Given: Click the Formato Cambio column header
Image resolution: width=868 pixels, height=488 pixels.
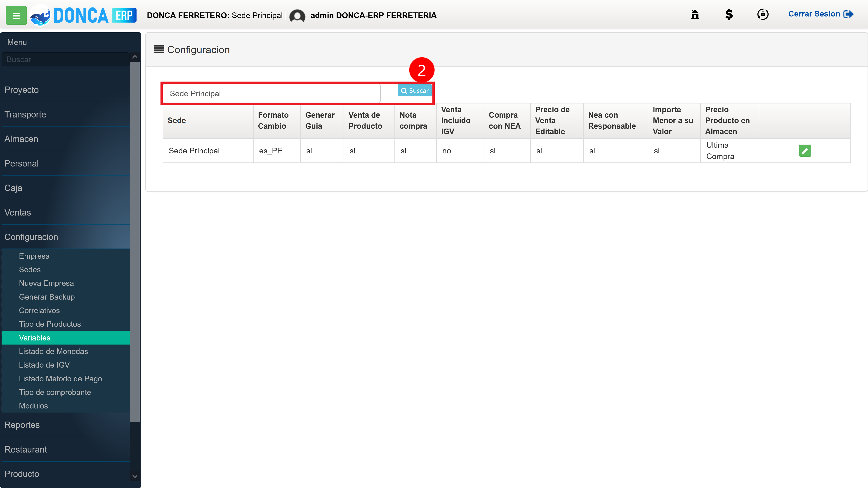Looking at the screenshot, I should pos(277,121).
